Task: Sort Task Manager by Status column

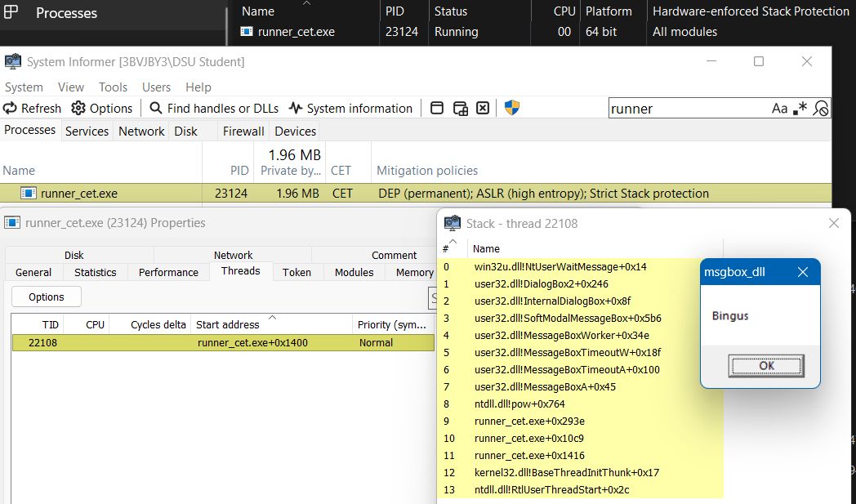Action: [451, 11]
